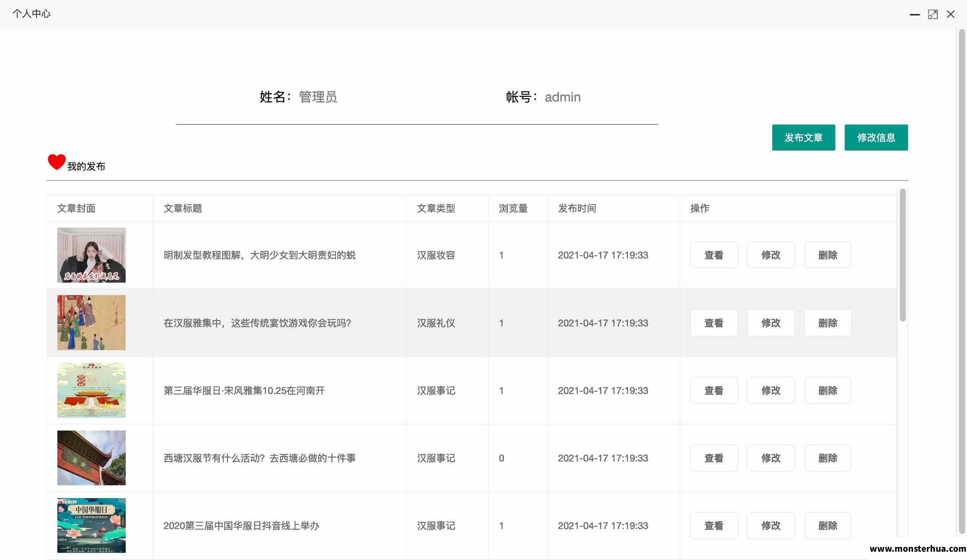The image size is (967, 560).
Task: Maximize the 个人中心 window
Action: point(933,14)
